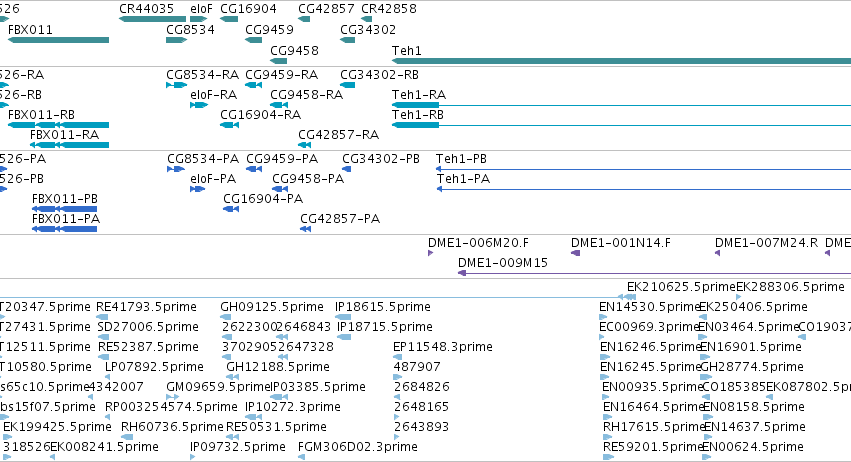Click the RE41793.5prime EST label
Image resolution: width=851 pixels, height=462 pixels.
[146, 307]
